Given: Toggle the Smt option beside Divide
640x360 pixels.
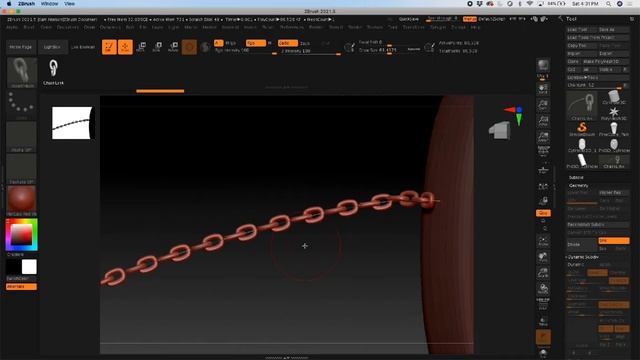Looking at the screenshot, I should [x=613, y=241].
